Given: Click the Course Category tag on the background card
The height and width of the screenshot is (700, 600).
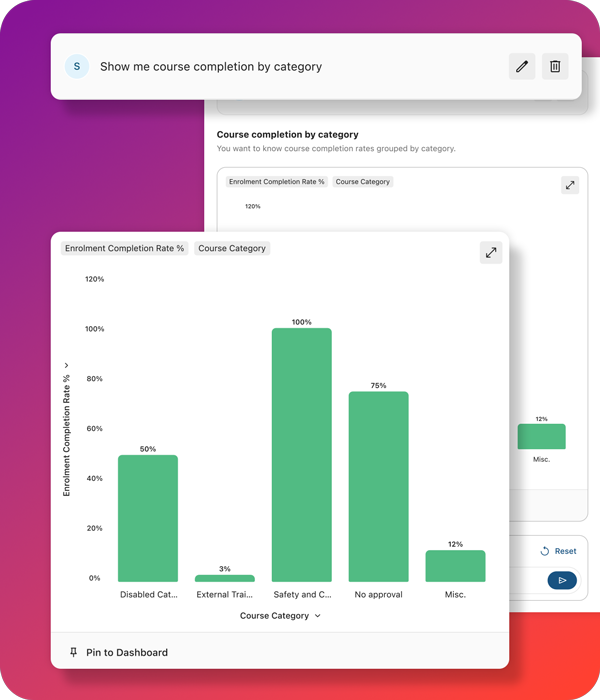Looking at the screenshot, I should (x=362, y=182).
